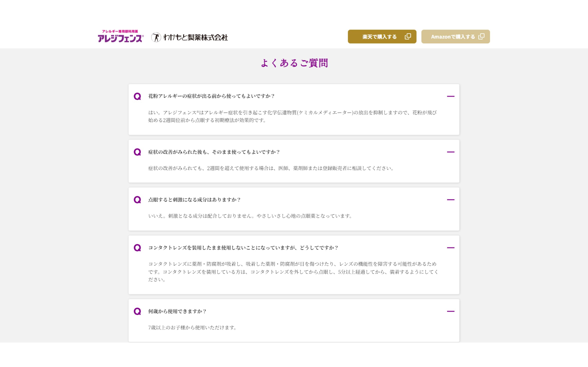Click Q icon of pollen allergy question
Viewport: 588px width, 367px height.
click(x=137, y=96)
